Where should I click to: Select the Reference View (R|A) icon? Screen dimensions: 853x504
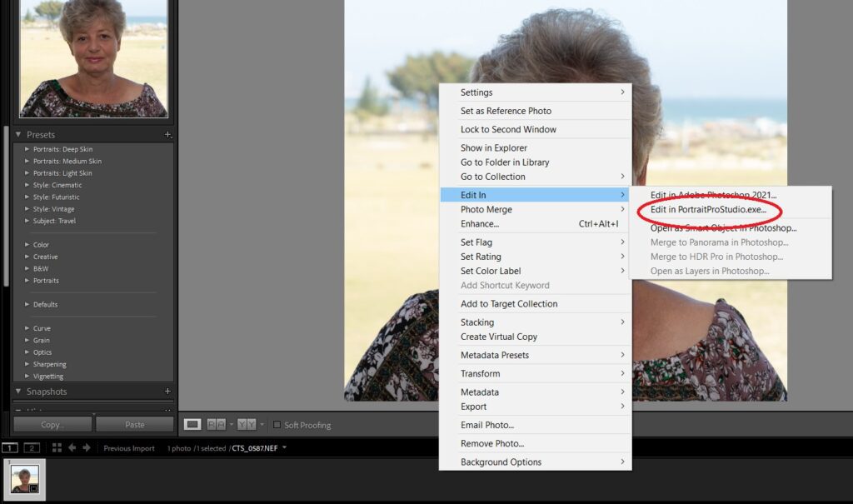216,425
